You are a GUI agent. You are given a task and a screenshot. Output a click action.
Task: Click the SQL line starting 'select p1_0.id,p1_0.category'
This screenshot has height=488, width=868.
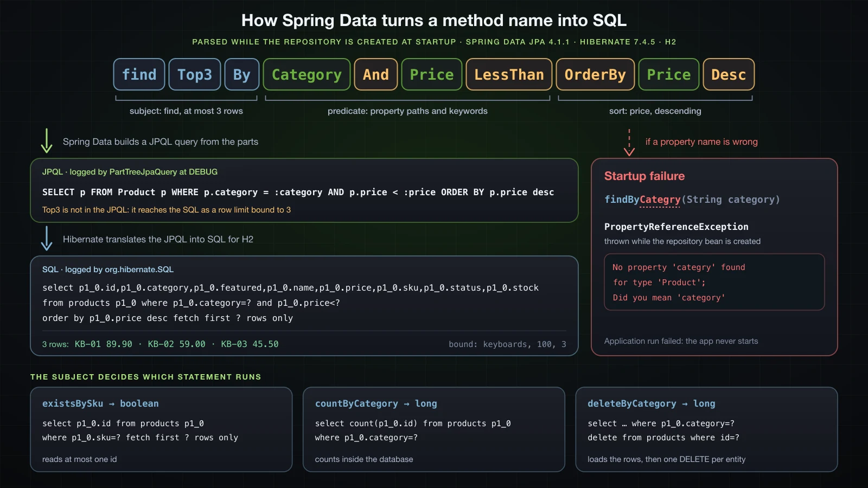[291, 288]
